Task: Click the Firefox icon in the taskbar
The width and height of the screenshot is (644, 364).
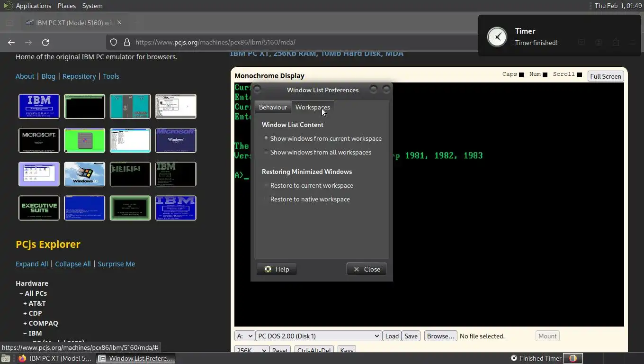Action: click(22, 358)
